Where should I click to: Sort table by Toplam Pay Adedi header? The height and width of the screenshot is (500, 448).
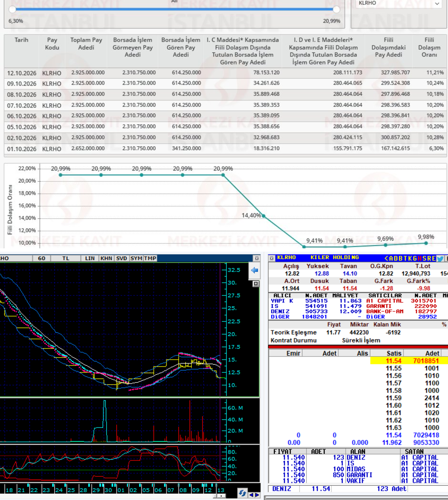(x=86, y=44)
